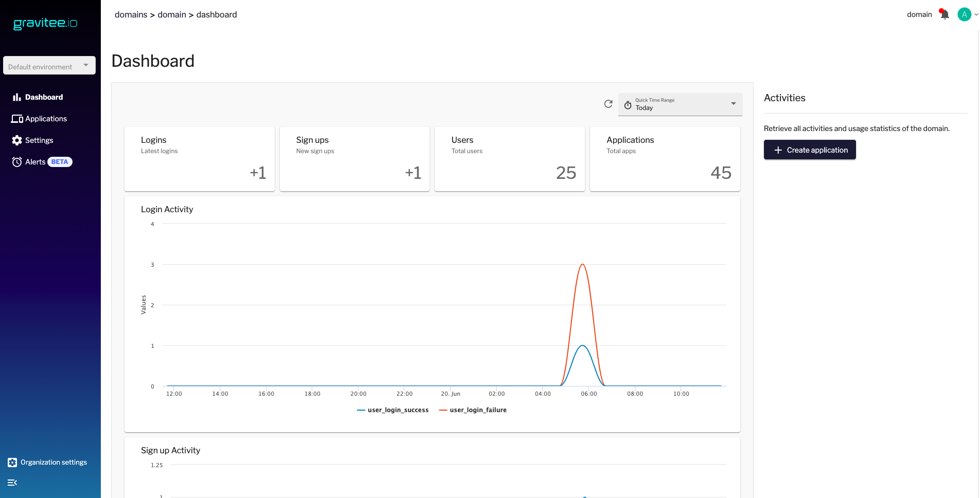Viewport: 980px width, 498px height.
Task: Collapse the sidebar menu
Action: 12,483
